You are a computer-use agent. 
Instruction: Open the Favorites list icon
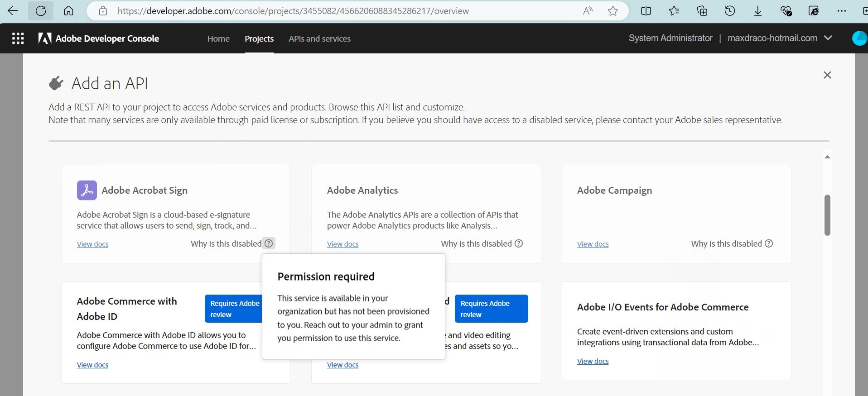[x=674, y=11]
